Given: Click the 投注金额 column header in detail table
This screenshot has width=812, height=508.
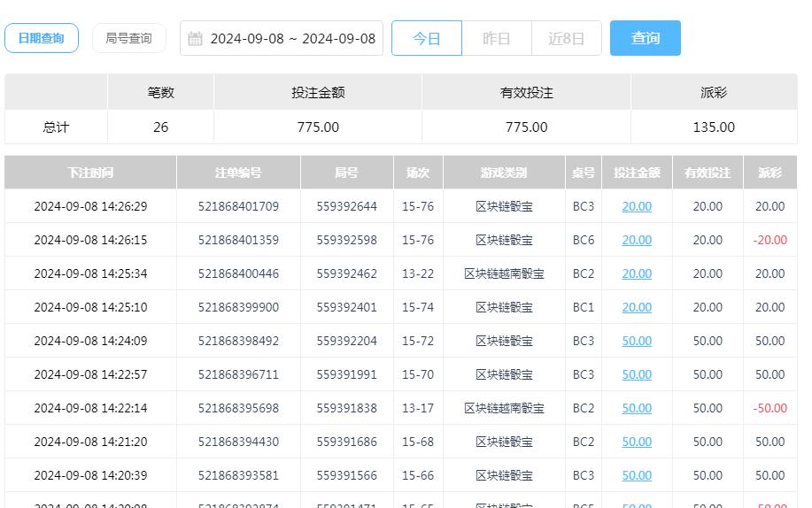Looking at the screenshot, I should tap(636, 173).
